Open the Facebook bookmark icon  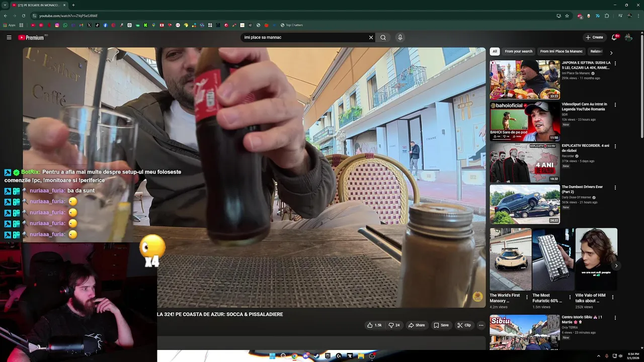105,25
